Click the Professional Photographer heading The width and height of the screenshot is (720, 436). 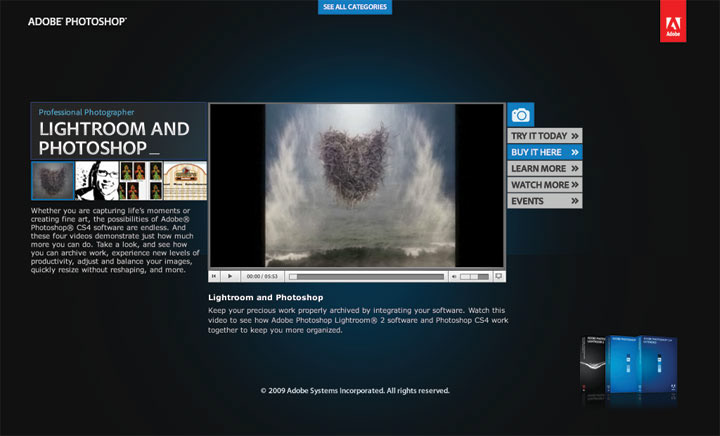tap(86, 112)
